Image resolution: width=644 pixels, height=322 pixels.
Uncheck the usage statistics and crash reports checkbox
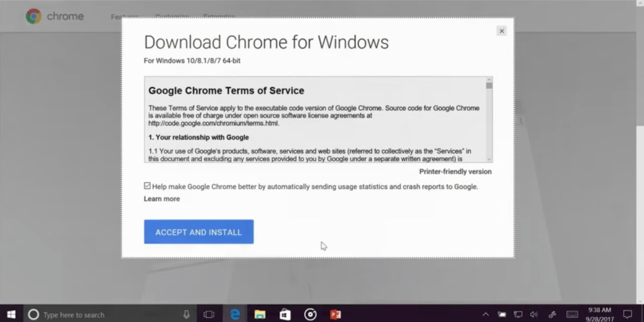point(147,186)
